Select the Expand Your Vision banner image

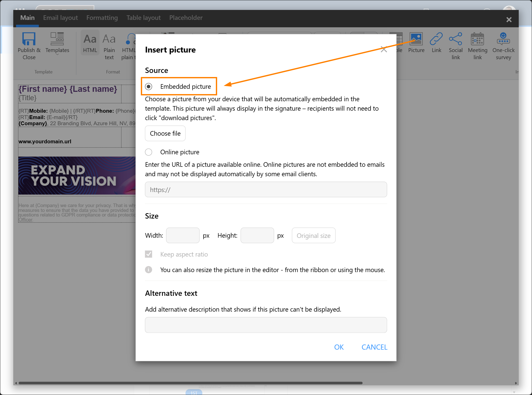tap(77, 175)
